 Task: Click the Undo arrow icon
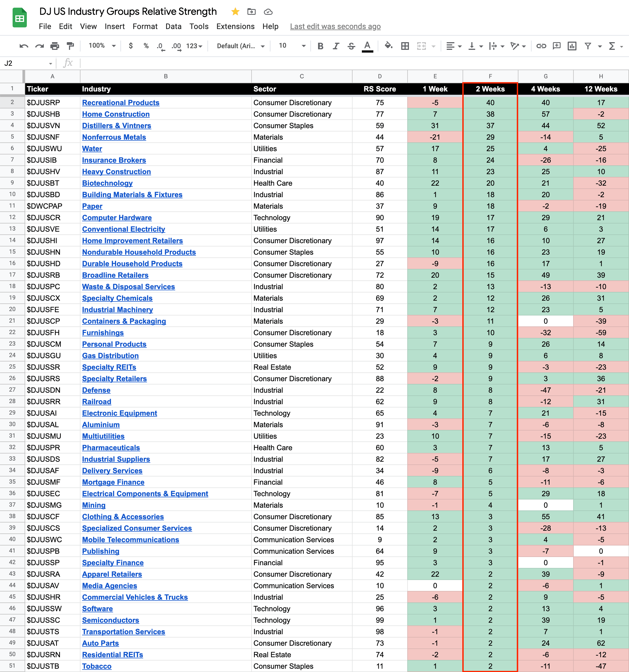pyautogui.click(x=24, y=46)
